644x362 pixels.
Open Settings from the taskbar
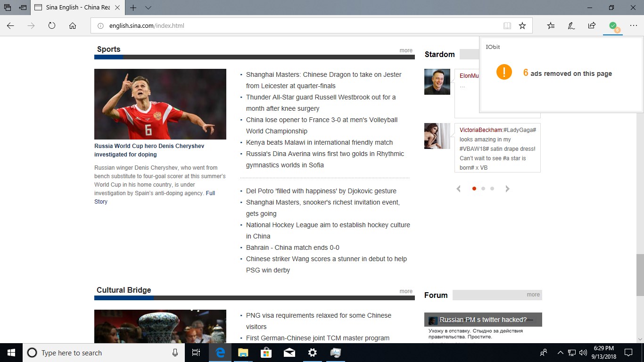[x=312, y=353]
